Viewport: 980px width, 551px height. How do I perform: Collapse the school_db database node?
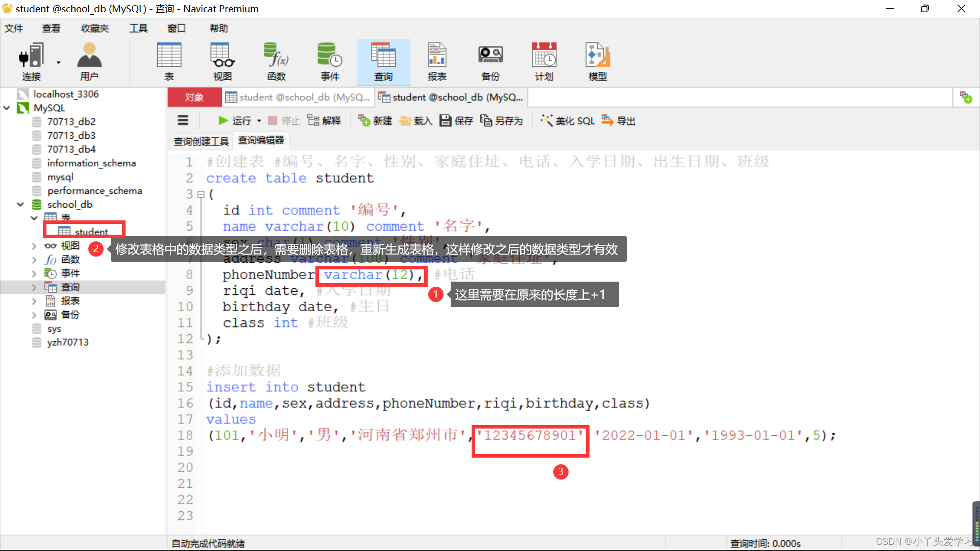[20, 205]
